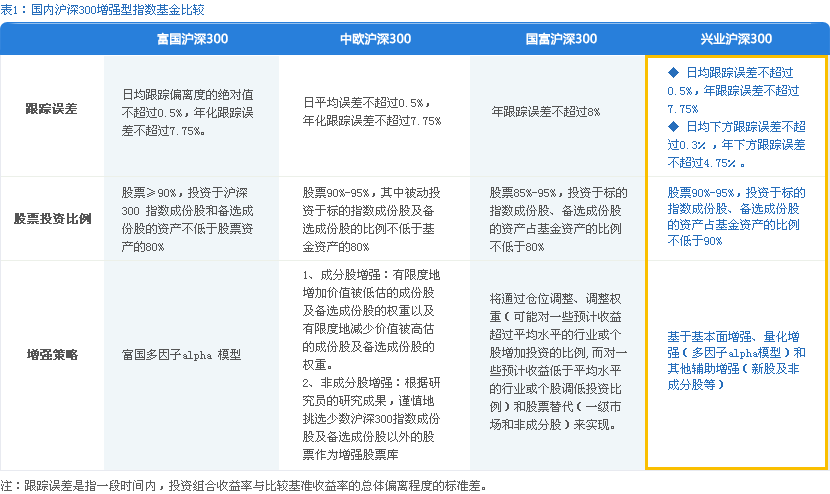830x494 pixels.
Task: Click 富国 cell 日均跟踪偏离度的绝对值不超过0.5%
Action: pyautogui.click(x=188, y=112)
